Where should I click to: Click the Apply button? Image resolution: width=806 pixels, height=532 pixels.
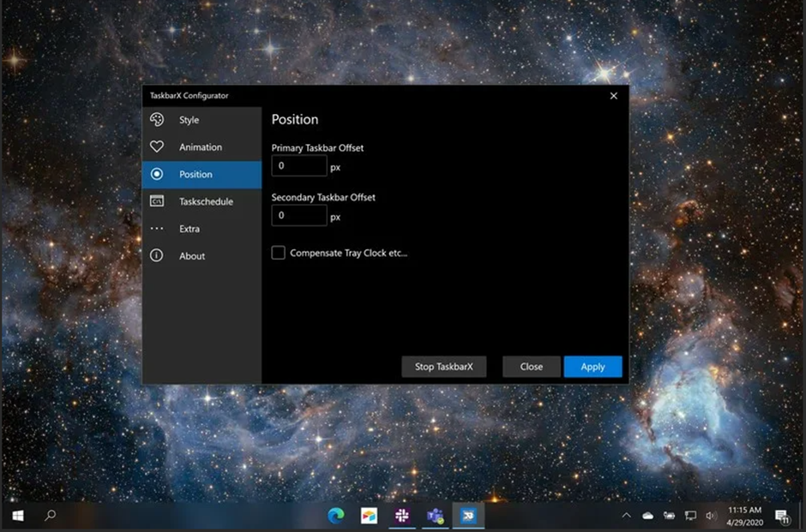click(x=592, y=367)
